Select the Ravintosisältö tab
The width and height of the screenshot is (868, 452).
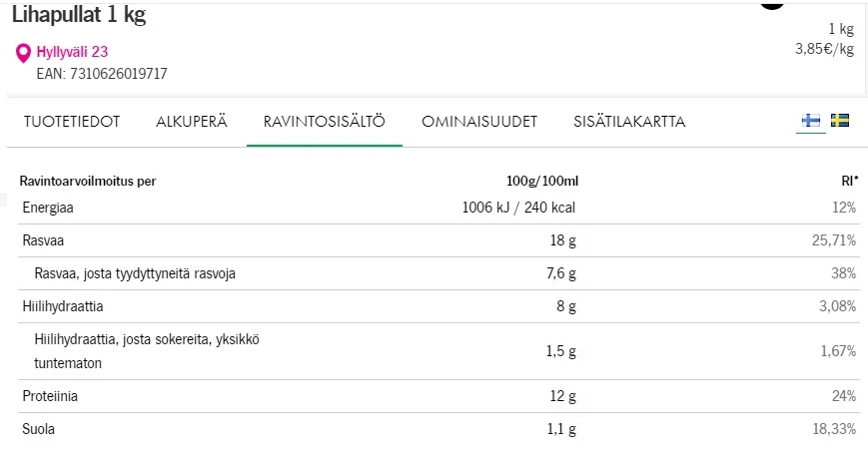point(325,122)
